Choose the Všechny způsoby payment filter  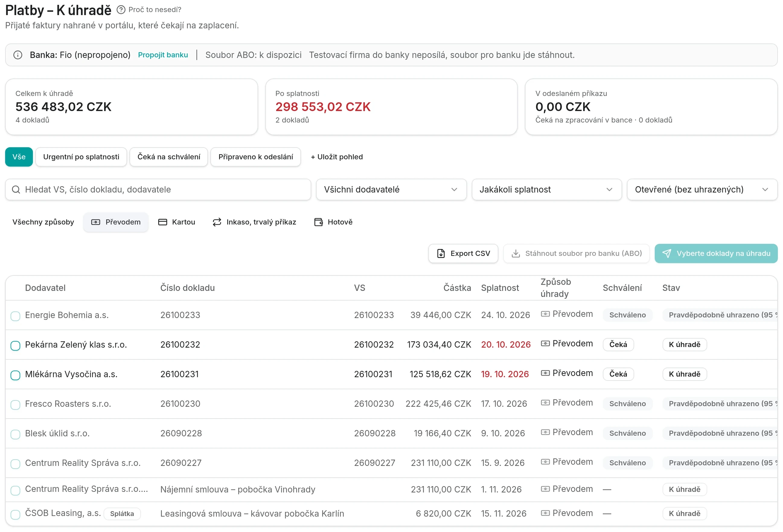point(43,222)
